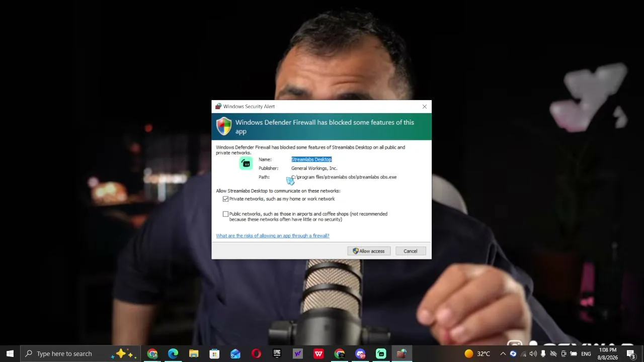Open the volume speaker tray icon

[533, 353]
